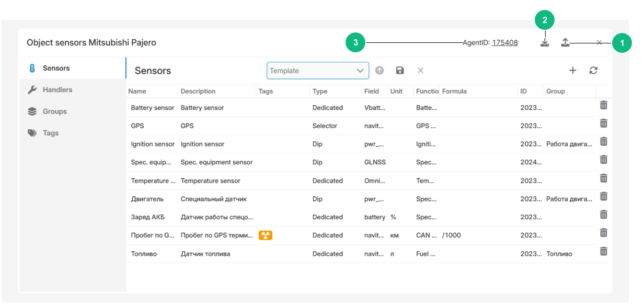
Task: Delete the Топливо sensor with trash icon
Action: (603, 251)
